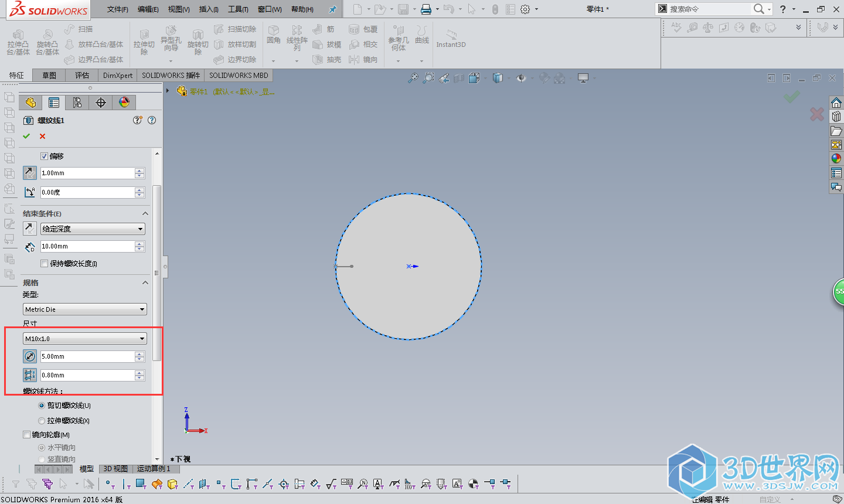Click the reverse end condition direction icon
Image resolution: width=844 pixels, height=504 pixels.
(30, 229)
